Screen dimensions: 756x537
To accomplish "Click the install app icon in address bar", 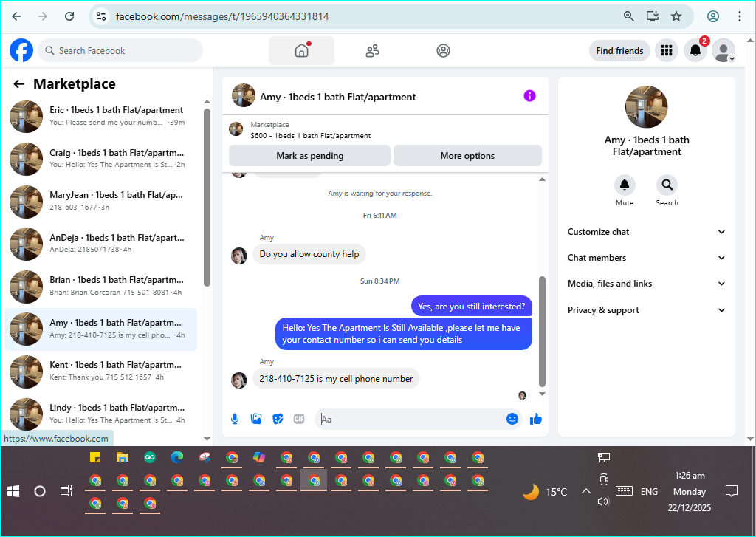I will point(653,16).
